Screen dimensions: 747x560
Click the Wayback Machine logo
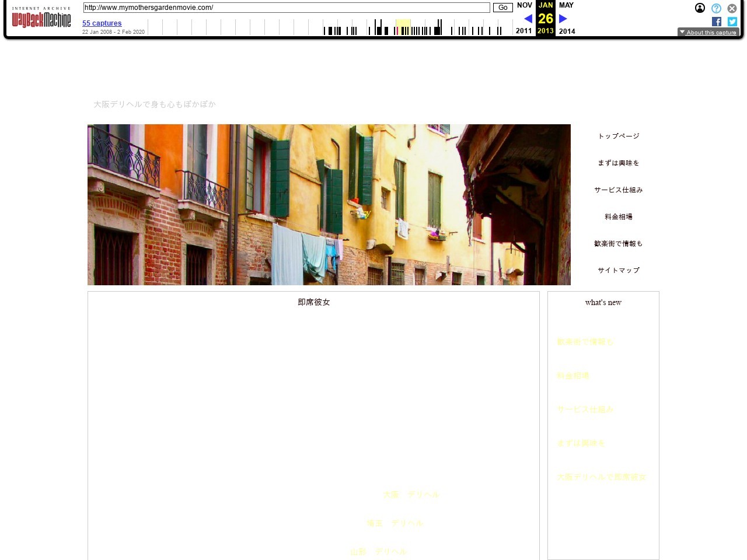(x=41, y=19)
